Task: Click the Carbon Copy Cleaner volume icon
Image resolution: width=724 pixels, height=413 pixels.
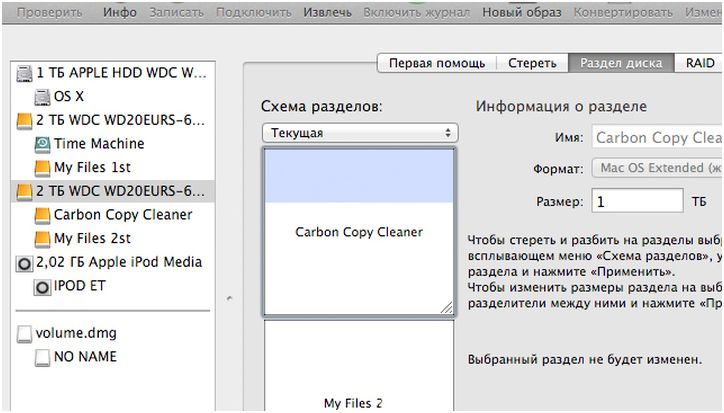Action: pyautogui.click(x=42, y=215)
